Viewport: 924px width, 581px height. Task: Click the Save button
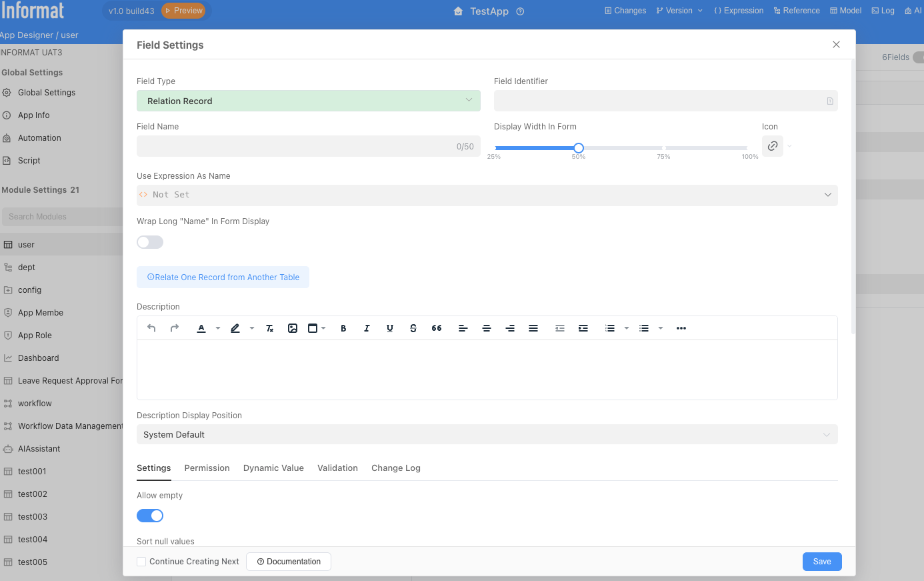pyautogui.click(x=821, y=562)
